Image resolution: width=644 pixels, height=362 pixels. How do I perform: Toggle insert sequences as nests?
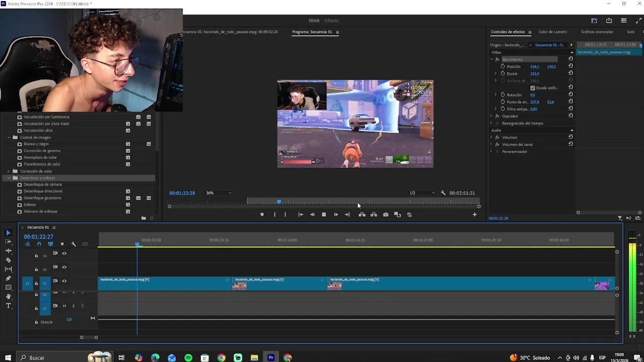tap(28, 244)
